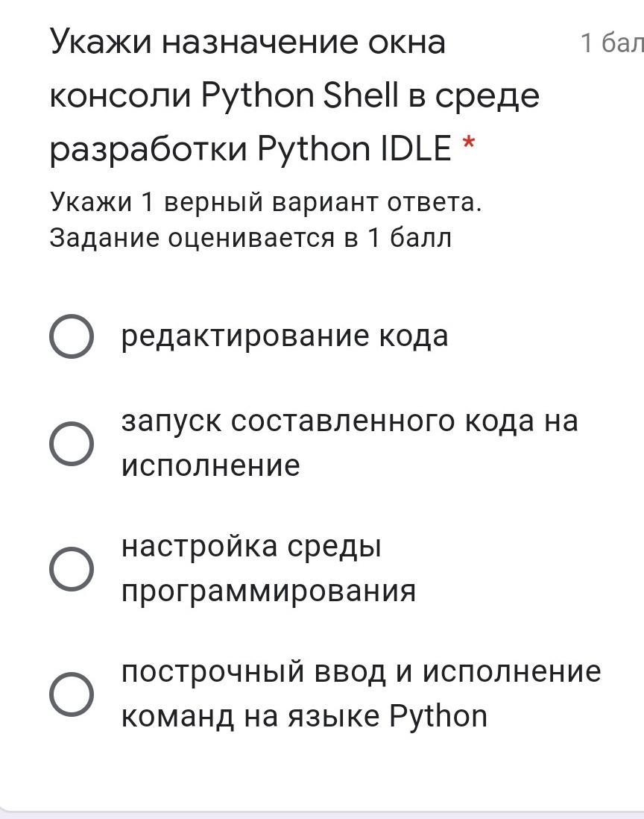
Task: Click the label text "настройка среды"
Action: pyautogui.click(x=251, y=547)
